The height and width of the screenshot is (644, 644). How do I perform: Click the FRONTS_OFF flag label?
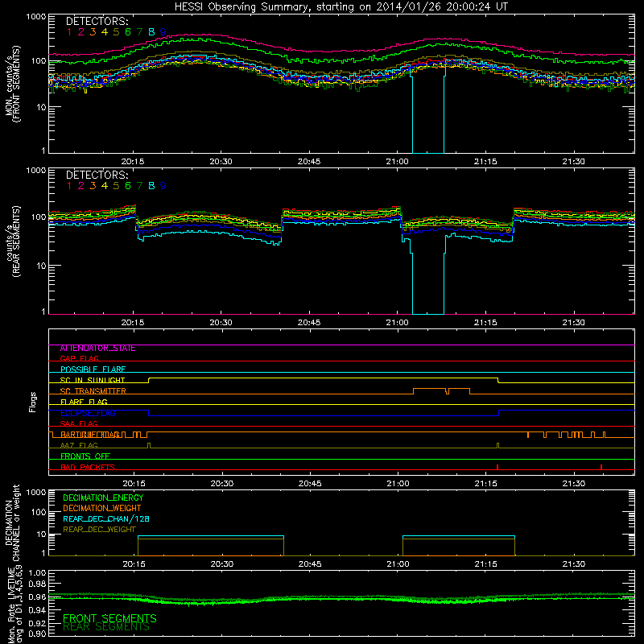point(85,456)
